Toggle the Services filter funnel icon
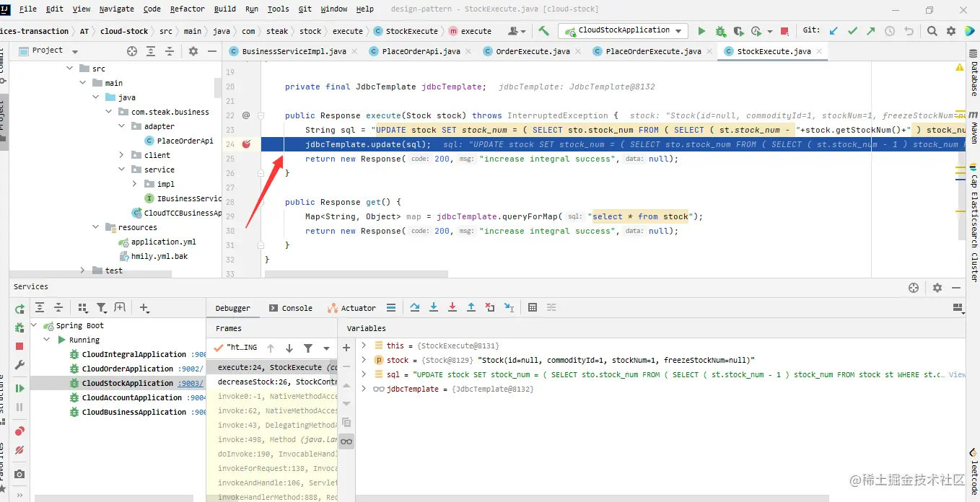980x502 pixels. pos(101,308)
